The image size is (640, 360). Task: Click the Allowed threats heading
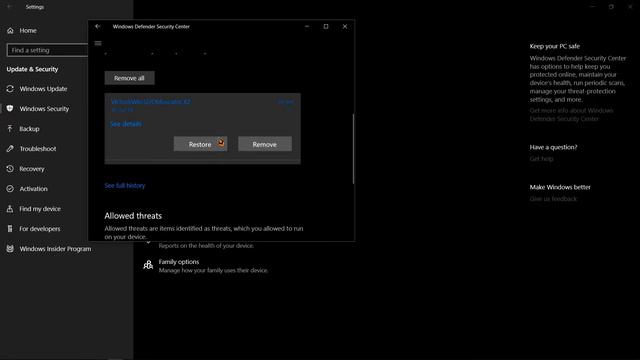pyautogui.click(x=133, y=216)
